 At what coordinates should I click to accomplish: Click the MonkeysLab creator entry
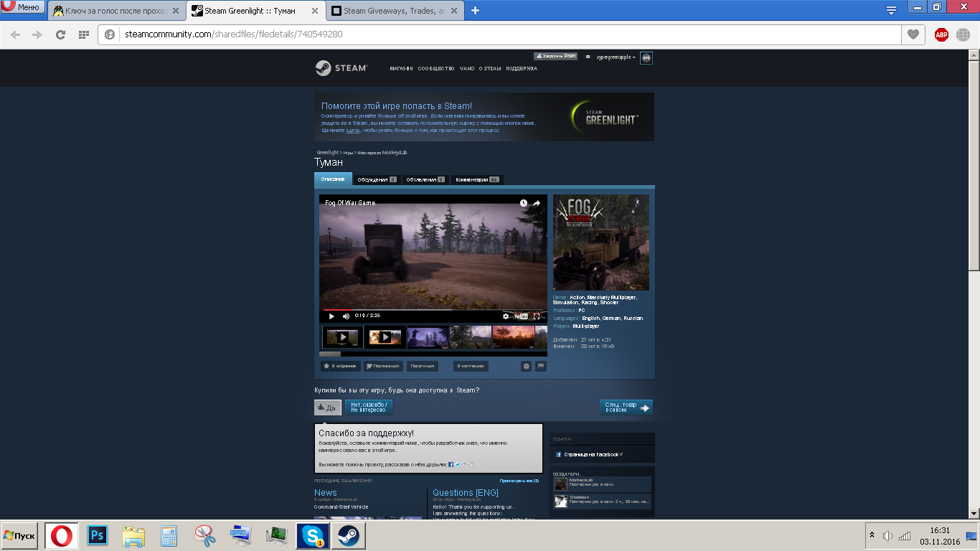click(602, 483)
